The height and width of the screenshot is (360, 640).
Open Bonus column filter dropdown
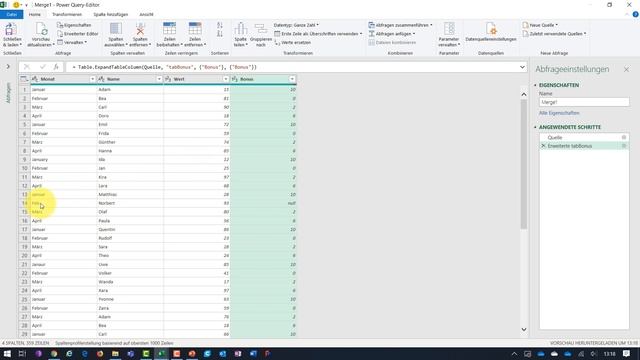point(292,79)
